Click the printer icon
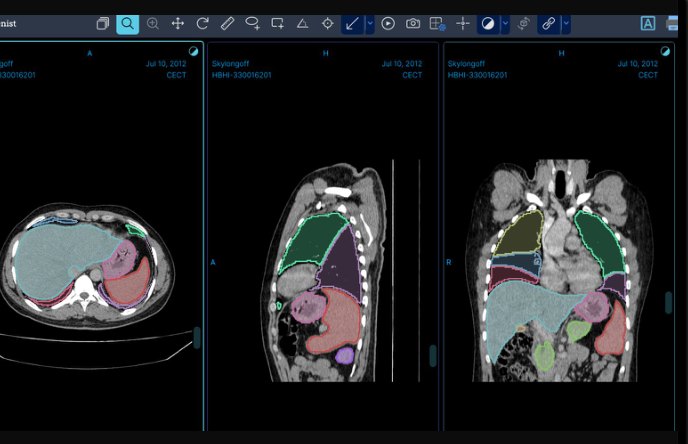Screen dimensions: 688x444 (x=672, y=24)
